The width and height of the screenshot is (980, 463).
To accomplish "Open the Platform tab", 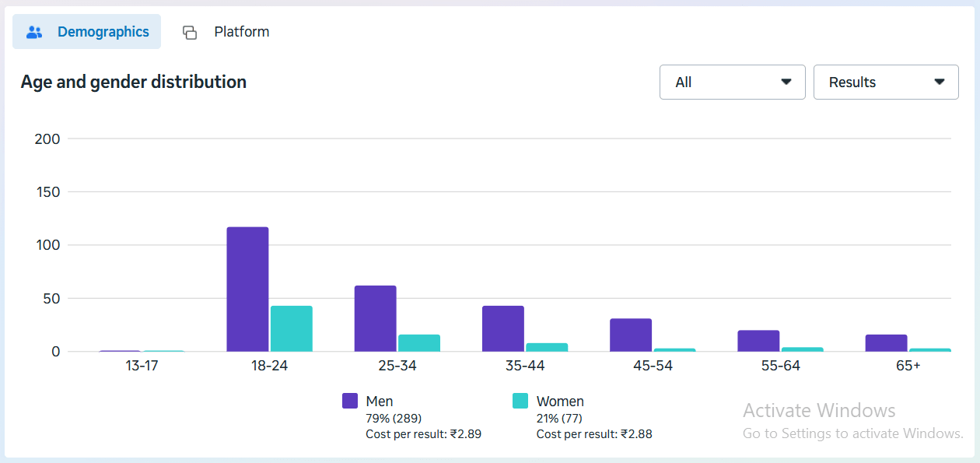I will [241, 32].
